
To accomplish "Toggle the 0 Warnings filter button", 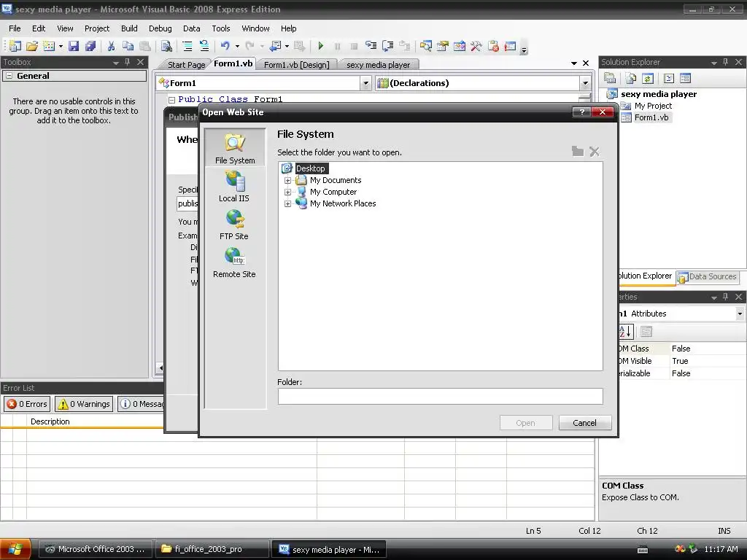I will point(84,404).
